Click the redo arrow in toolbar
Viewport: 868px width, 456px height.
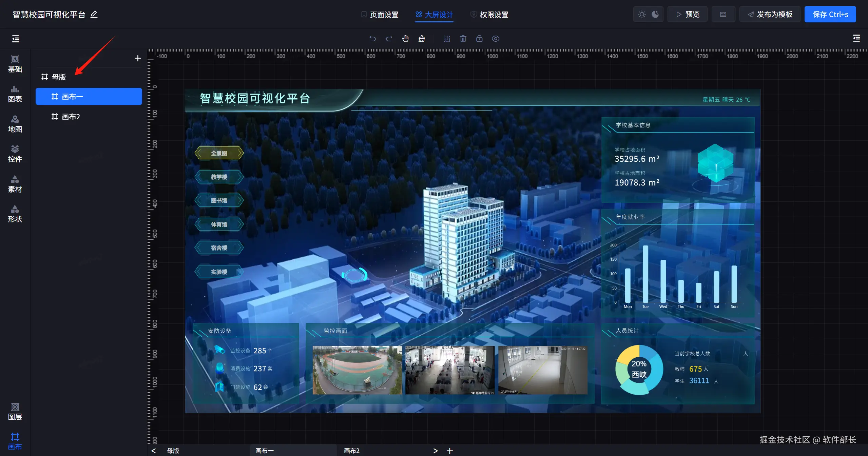pos(389,39)
